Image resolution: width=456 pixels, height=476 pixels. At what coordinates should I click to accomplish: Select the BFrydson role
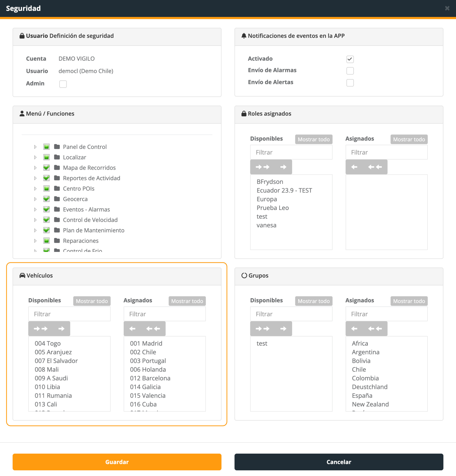[270, 182]
